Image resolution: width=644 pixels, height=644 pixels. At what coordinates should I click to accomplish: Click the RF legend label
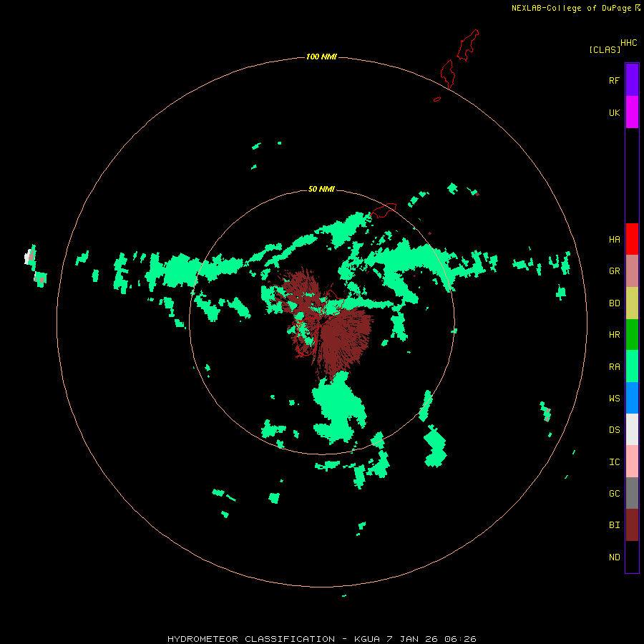614,80
